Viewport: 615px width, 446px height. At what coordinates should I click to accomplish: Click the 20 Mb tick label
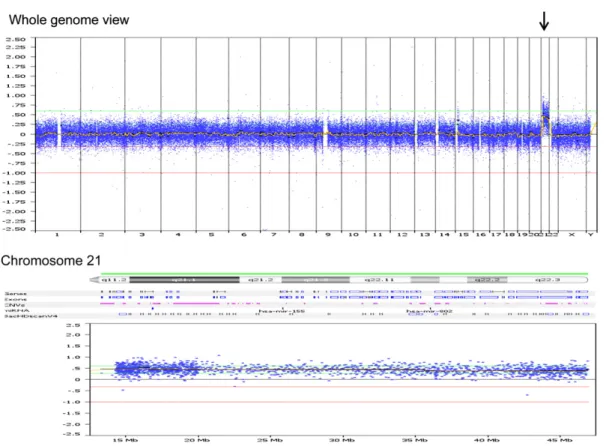pyautogui.click(x=197, y=440)
